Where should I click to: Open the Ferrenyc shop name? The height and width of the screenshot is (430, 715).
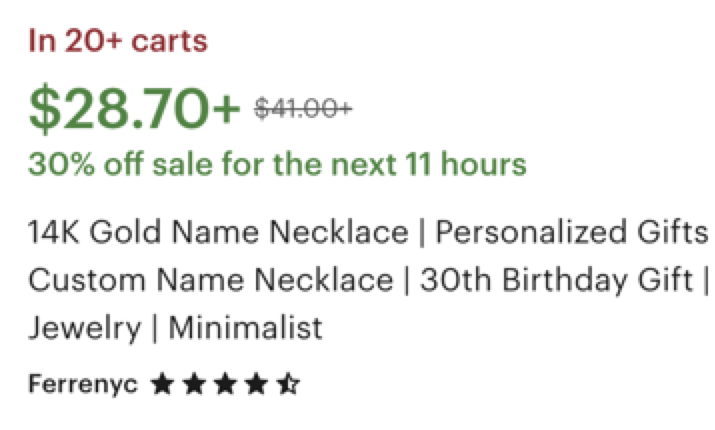[x=83, y=384]
